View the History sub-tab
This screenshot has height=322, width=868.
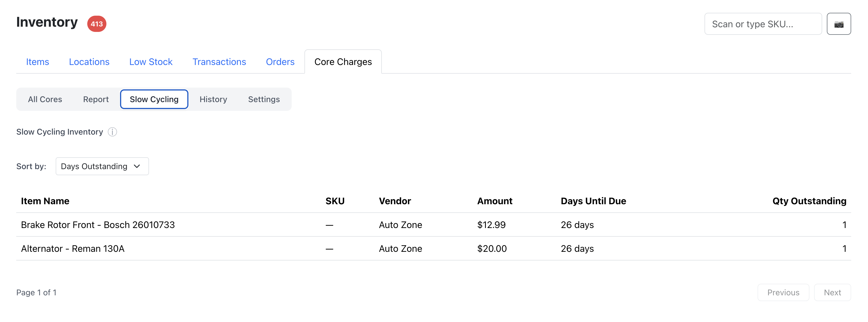point(213,99)
